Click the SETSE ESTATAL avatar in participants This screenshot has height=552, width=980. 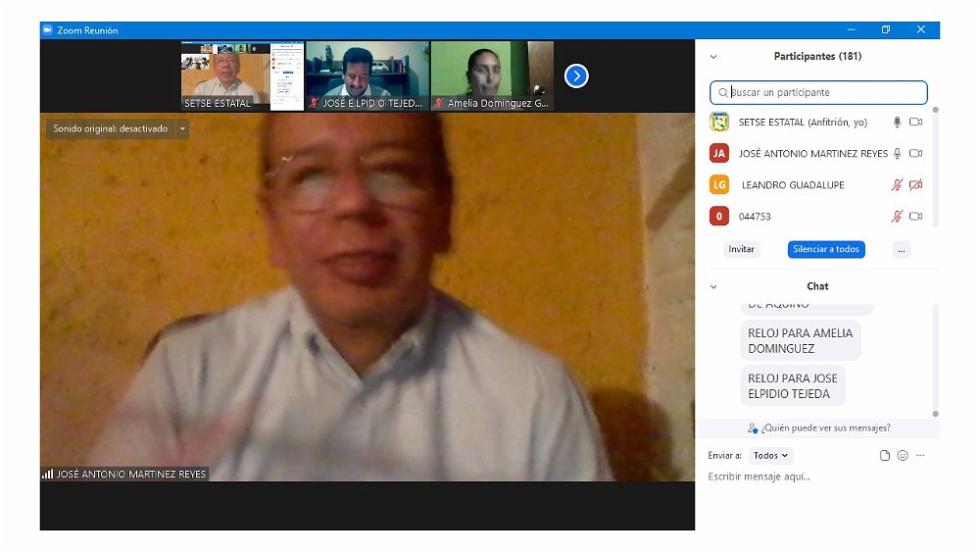coord(719,123)
